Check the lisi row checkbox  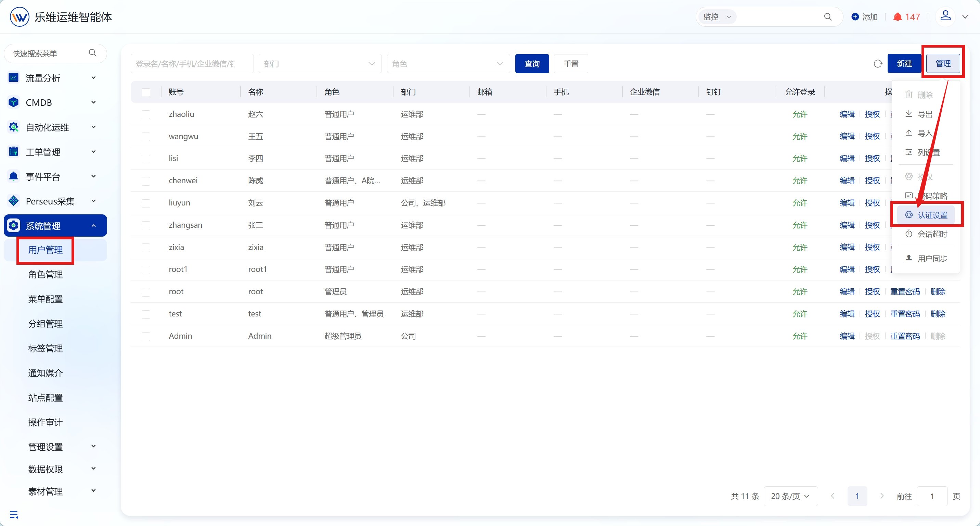click(146, 159)
